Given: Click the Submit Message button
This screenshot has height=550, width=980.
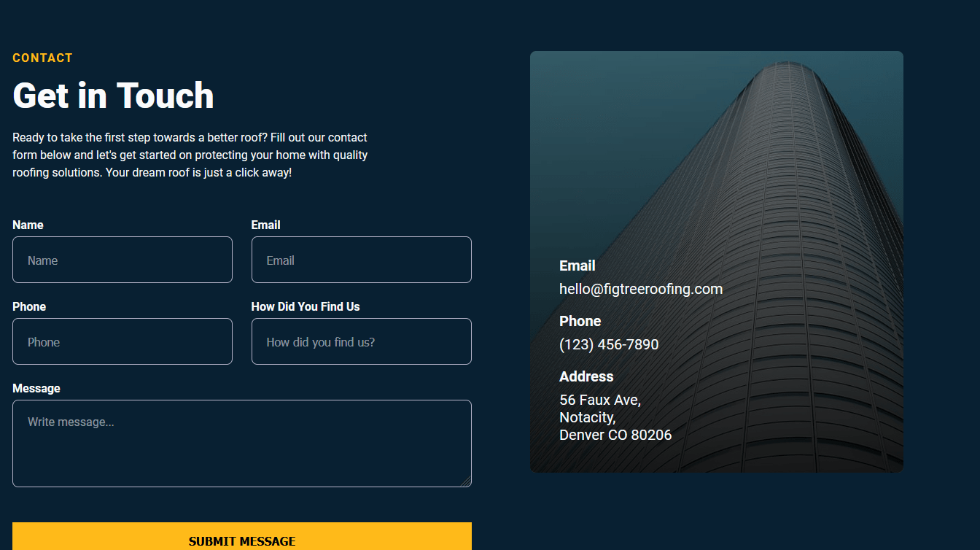Looking at the screenshot, I should pos(242,537).
